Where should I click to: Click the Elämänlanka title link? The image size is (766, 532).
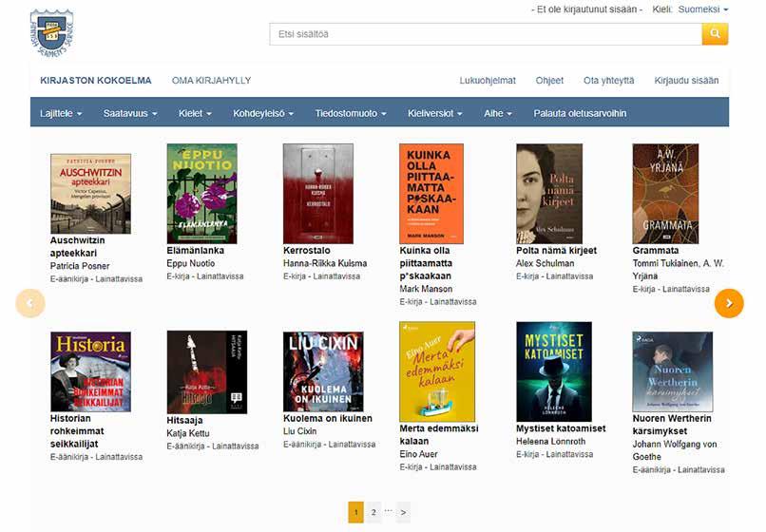point(196,251)
